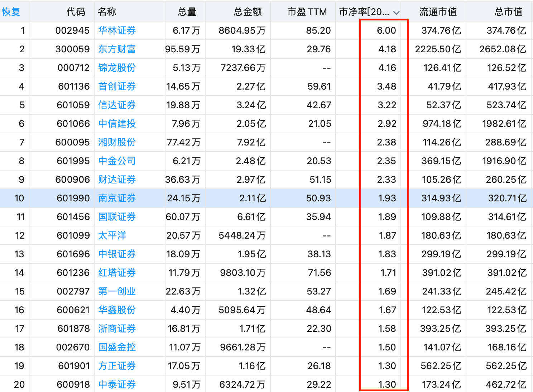Image resolution: width=533 pixels, height=392 pixels.
Task: Select stock code 601990
Action: coord(73,198)
